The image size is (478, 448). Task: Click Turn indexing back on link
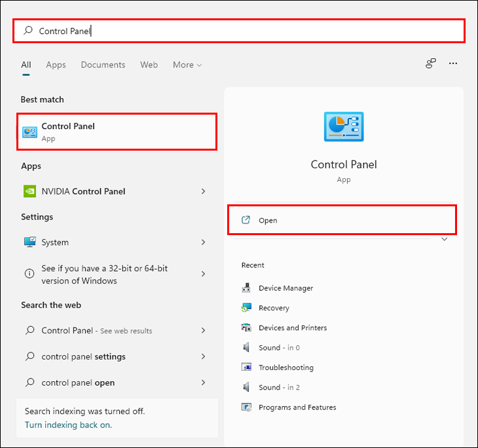[x=68, y=424]
